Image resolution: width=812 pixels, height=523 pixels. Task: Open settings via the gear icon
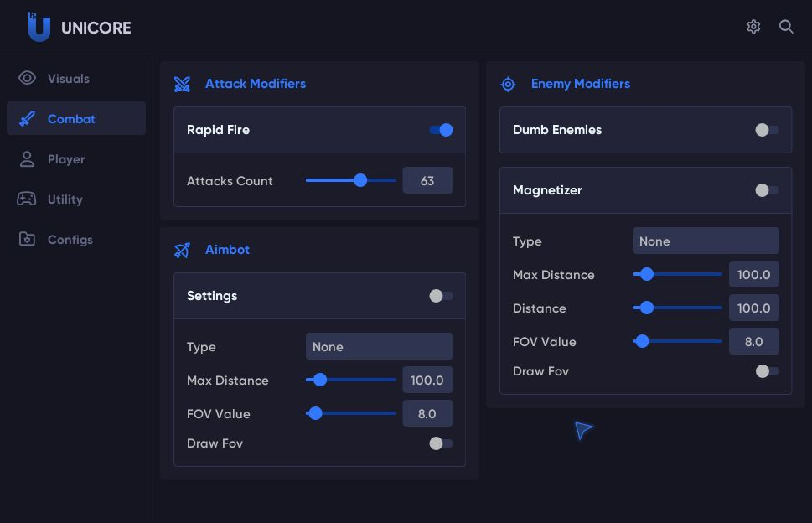(753, 27)
